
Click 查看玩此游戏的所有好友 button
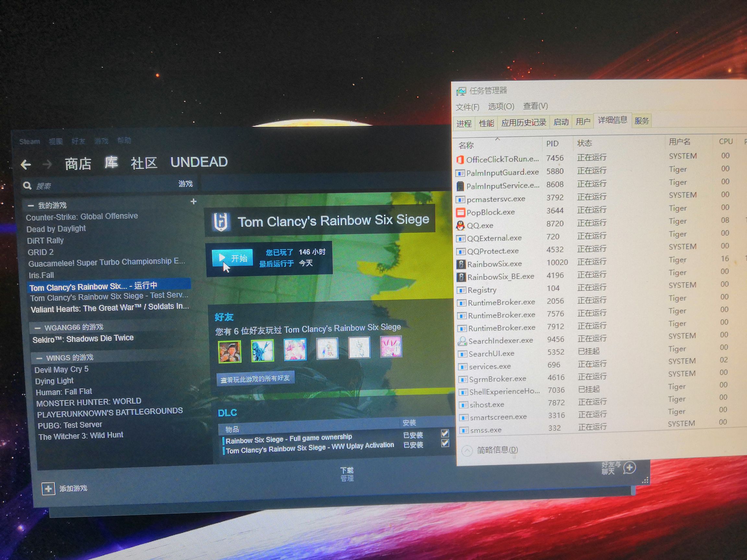pos(255,379)
